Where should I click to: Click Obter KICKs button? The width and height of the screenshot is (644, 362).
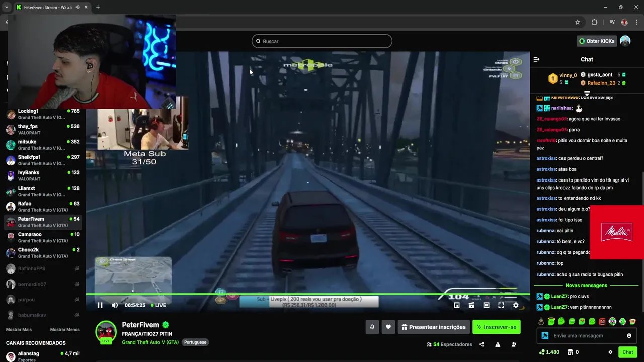coord(597,41)
